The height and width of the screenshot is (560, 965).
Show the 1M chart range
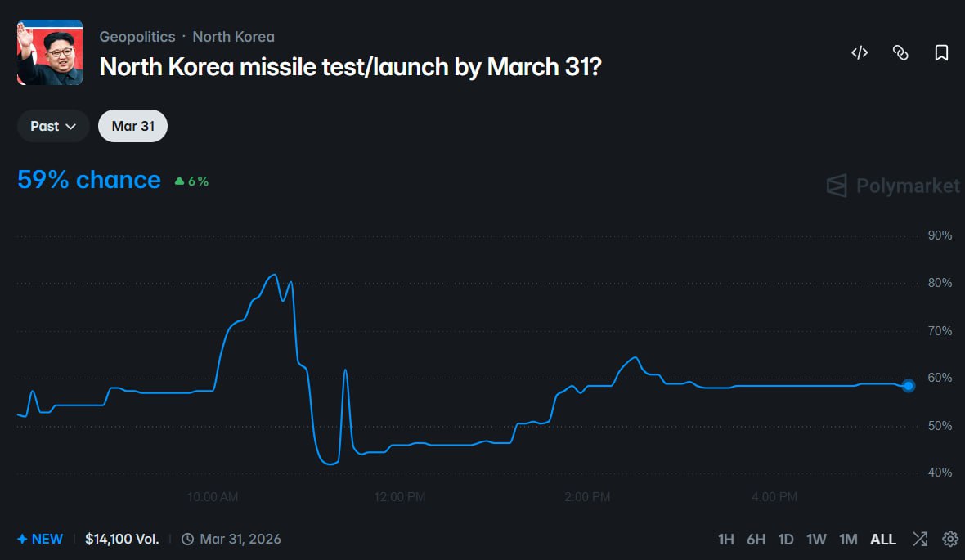click(x=848, y=539)
